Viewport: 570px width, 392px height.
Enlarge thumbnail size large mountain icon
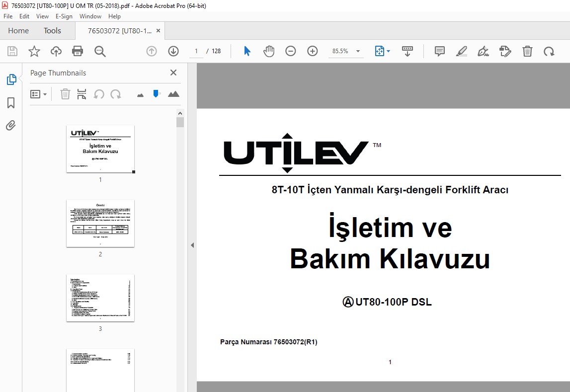(x=173, y=94)
